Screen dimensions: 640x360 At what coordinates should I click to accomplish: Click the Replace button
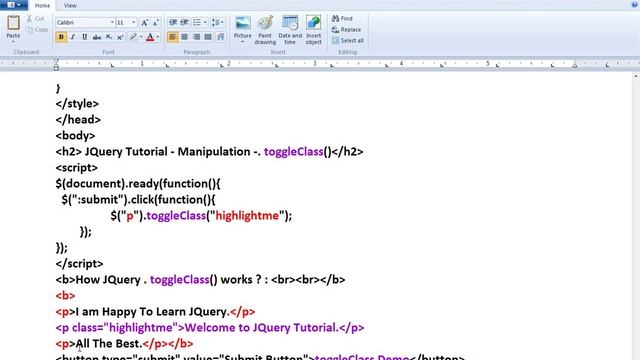[x=347, y=29]
